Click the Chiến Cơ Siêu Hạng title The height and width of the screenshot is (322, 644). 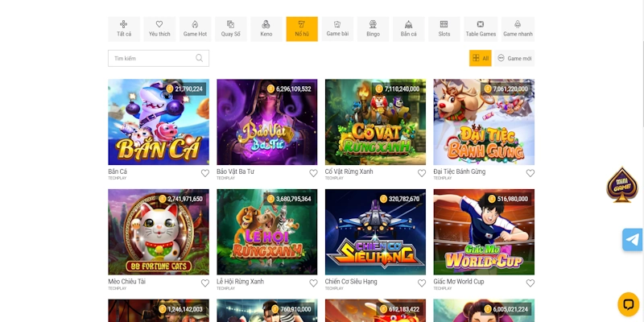(351, 282)
